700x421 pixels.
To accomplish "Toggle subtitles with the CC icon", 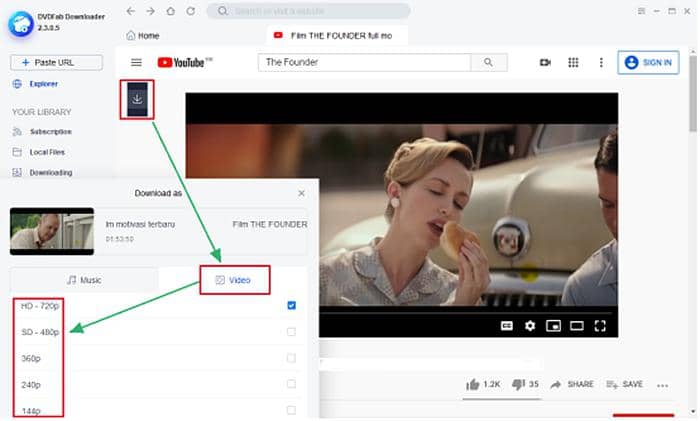I will 507,326.
